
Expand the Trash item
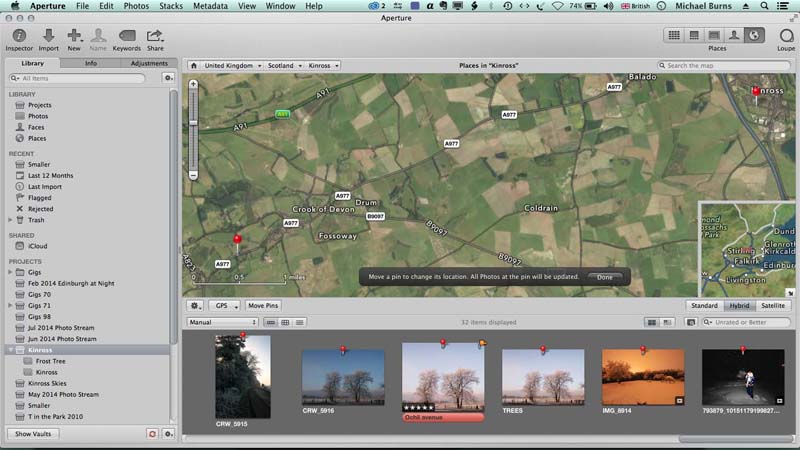click(10, 220)
